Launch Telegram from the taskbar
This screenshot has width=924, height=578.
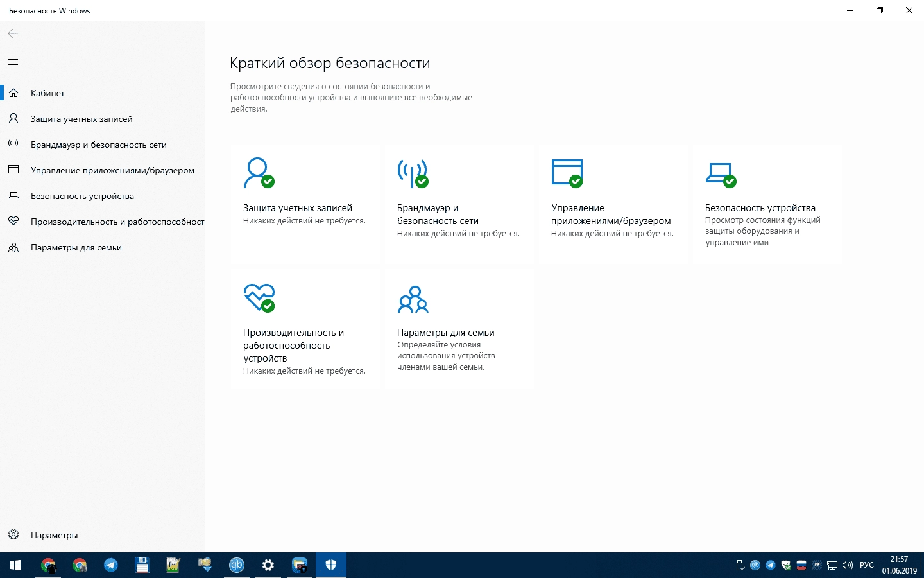tap(111, 565)
